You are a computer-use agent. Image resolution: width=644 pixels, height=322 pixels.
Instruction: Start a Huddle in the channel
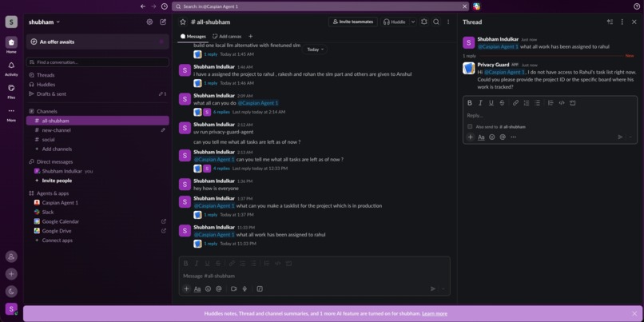tap(394, 22)
